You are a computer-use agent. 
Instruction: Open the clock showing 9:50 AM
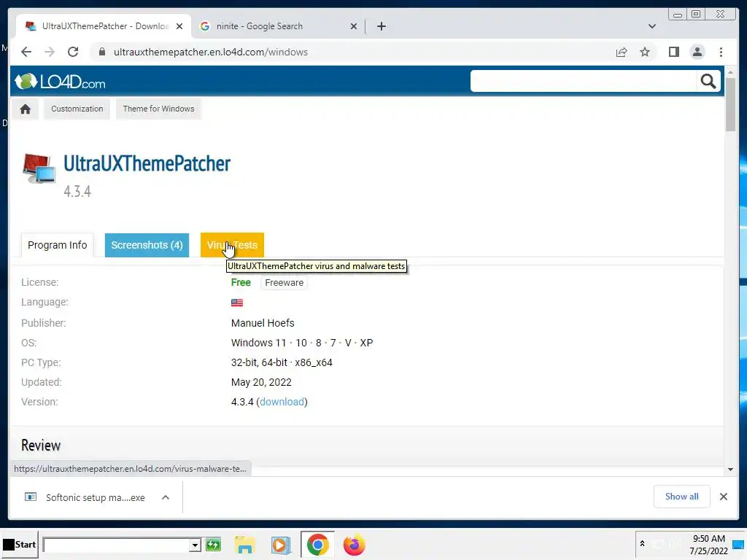pyautogui.click(x=708, y=544)
